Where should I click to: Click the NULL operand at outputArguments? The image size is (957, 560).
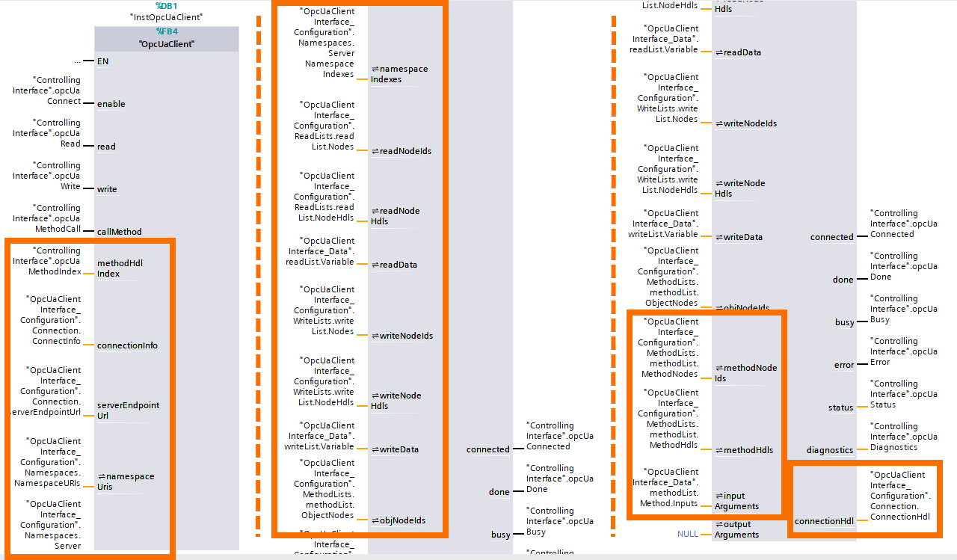[688, 535]
